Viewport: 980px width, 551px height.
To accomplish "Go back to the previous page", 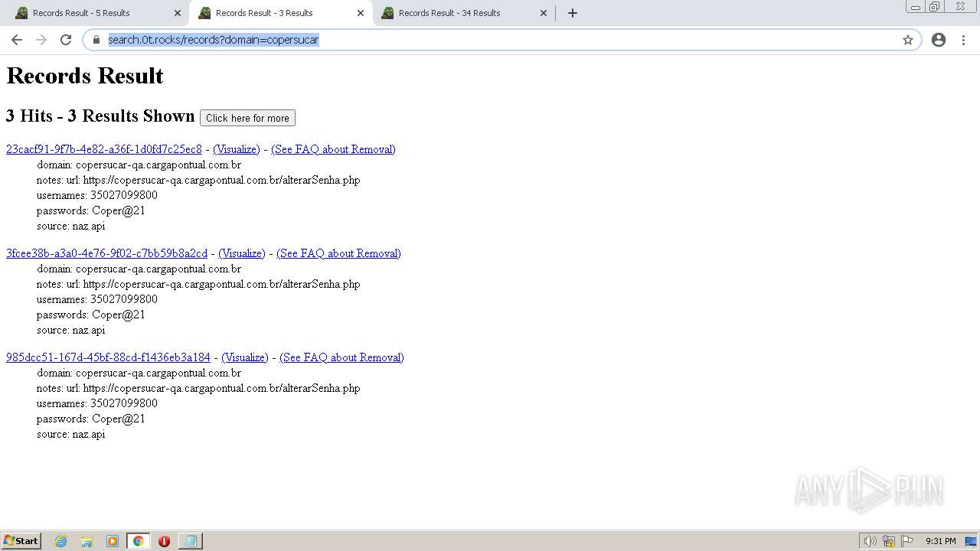I will click(17, 40).
